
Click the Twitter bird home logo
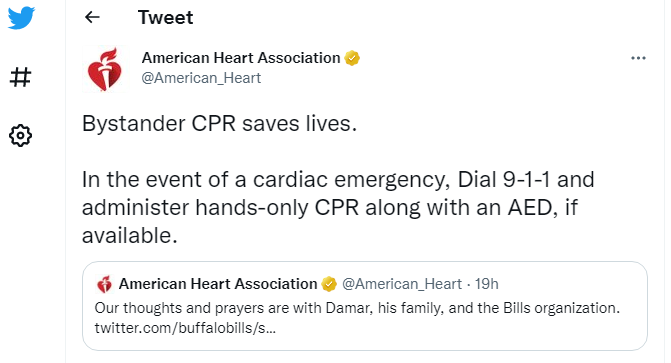pyautogui.click(x=21, y=18)
